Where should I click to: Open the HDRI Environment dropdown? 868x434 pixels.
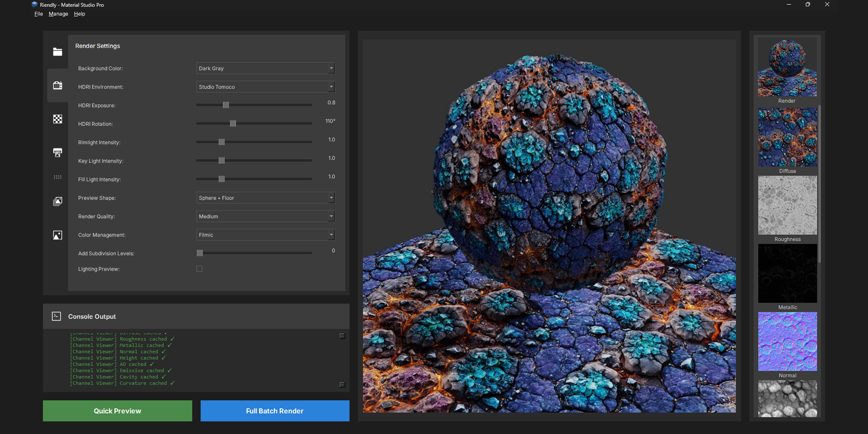point(265,87)
